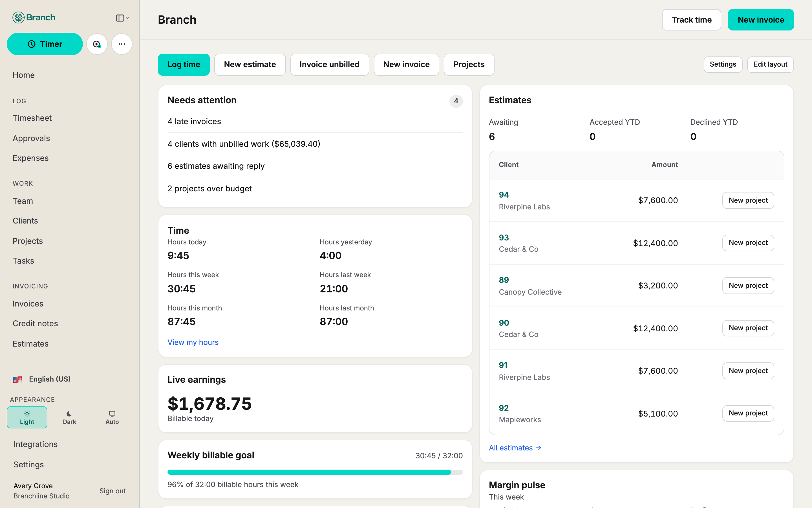Navigate to Team section
This screenshot has width=812, height=508.
pyautogui.click(x=23, y=201)
